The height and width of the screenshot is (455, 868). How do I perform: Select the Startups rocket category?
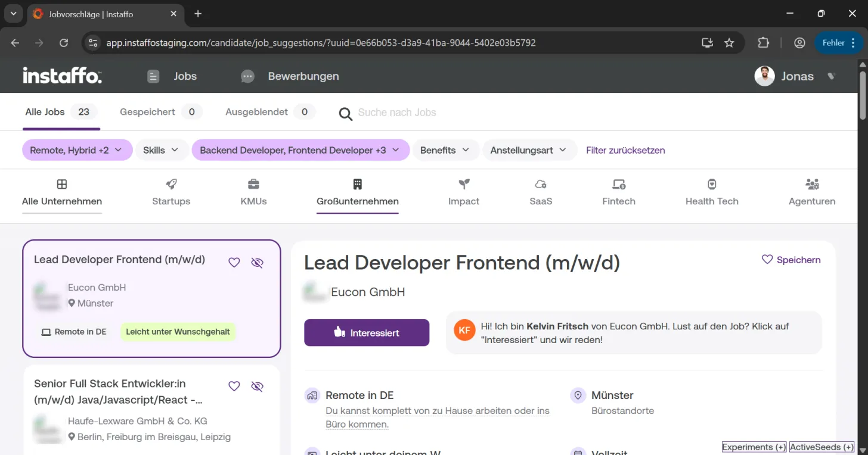(171, 193)
